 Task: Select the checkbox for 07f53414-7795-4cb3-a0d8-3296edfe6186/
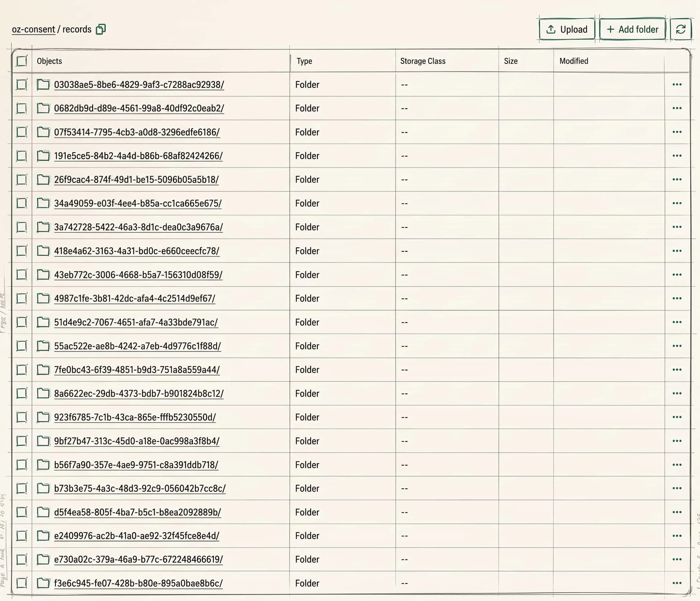pos(22,132)
